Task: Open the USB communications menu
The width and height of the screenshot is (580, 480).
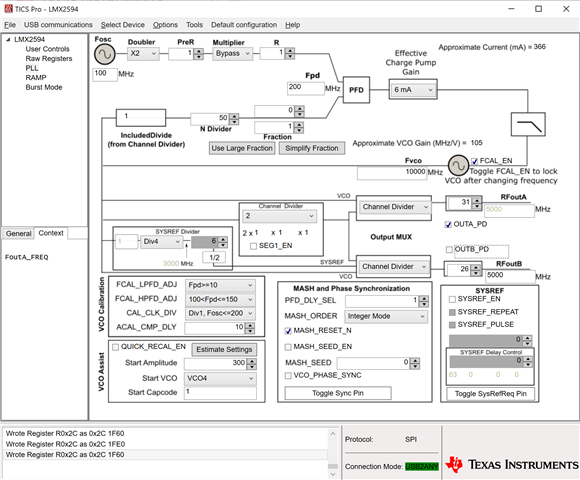Action: (x=58, y=25)
